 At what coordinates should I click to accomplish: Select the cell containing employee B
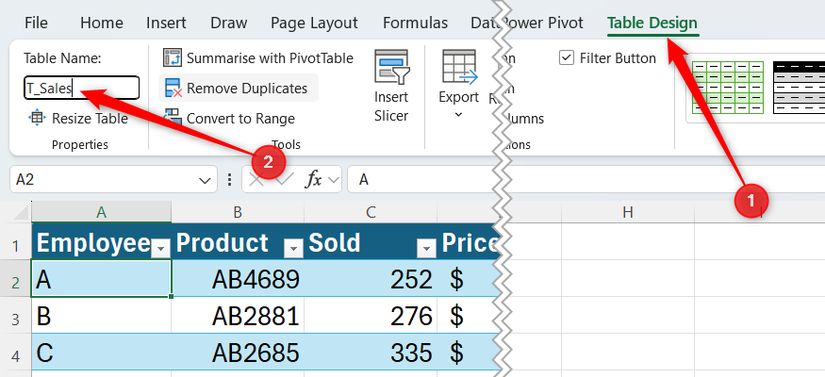coord(102,315)
